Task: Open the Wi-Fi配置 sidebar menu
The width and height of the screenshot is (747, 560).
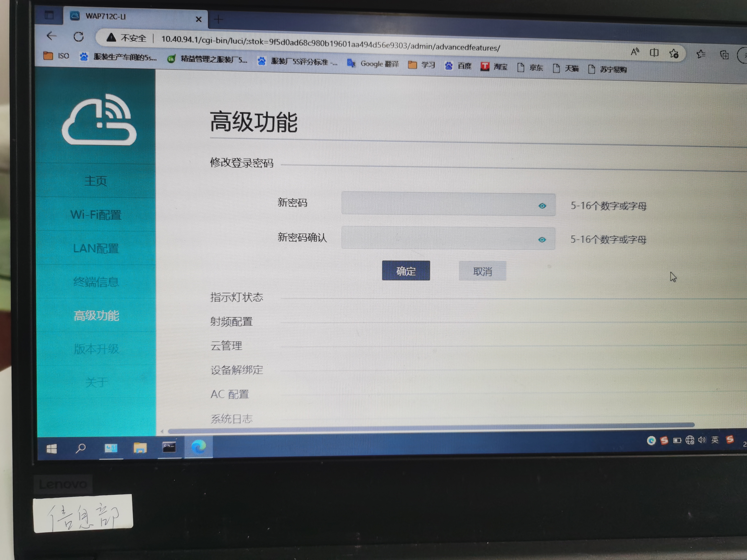Action: coord(96,215)
